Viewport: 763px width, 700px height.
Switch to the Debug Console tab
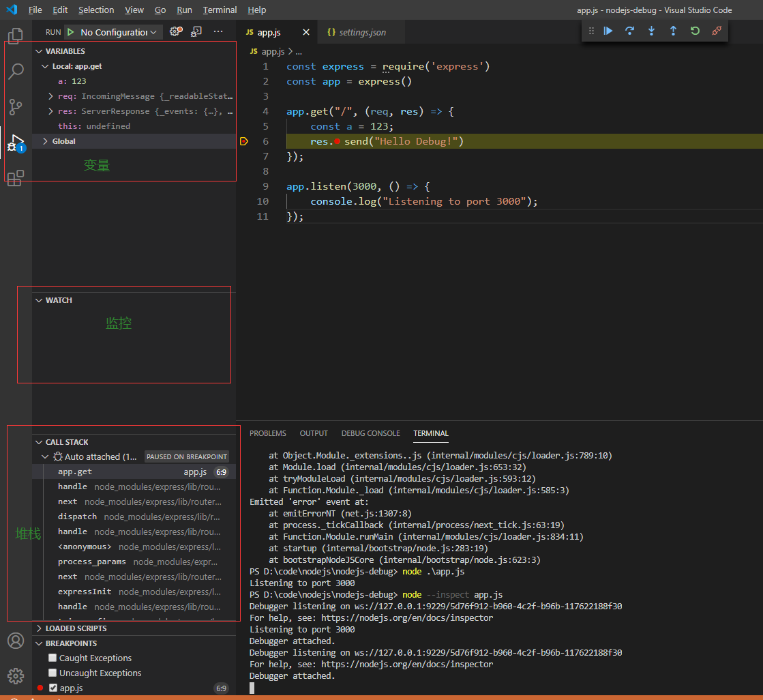click(370, 433)
